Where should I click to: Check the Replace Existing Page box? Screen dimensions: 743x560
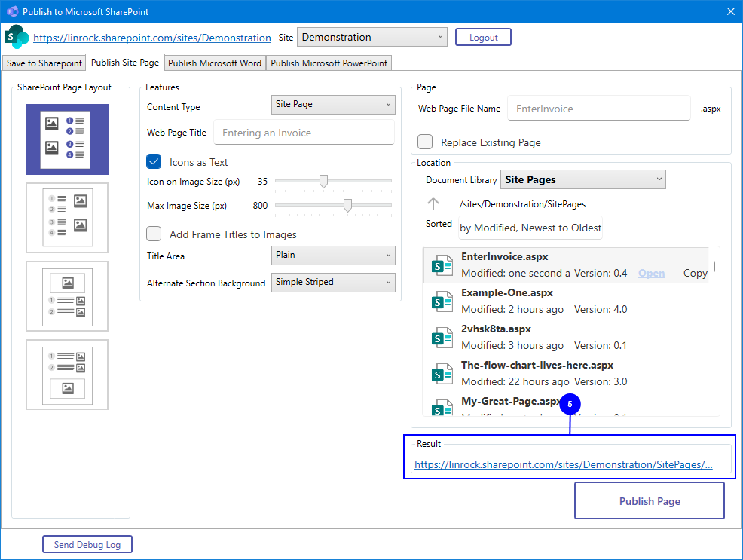[426, 142]
